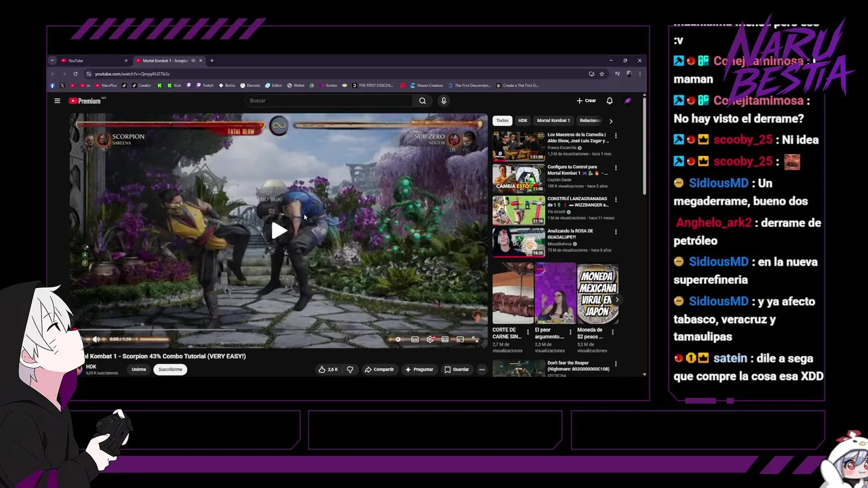This screenshot has height=488, width=868.
Task: Open the Crear upload menu
Action: [x=586, y=101]
